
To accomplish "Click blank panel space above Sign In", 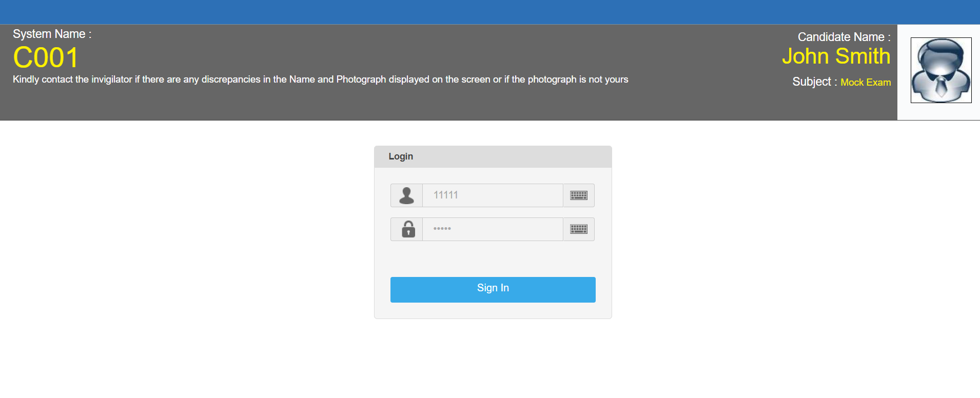I will coord(493,259).
